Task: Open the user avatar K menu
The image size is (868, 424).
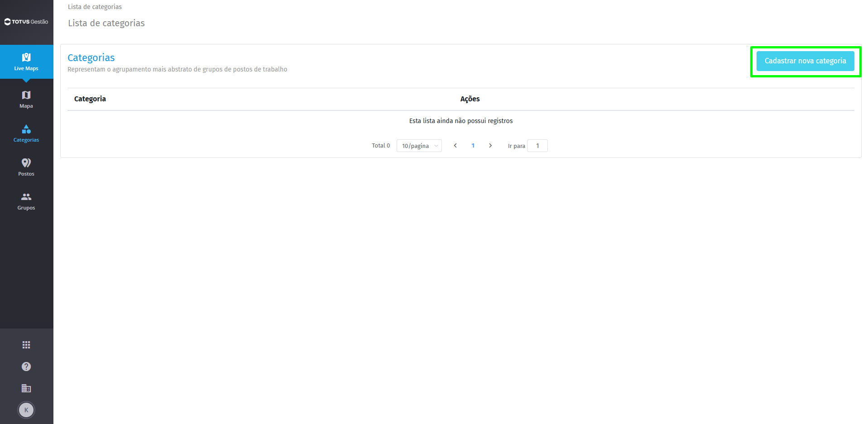Action: (x=26, y=410)
